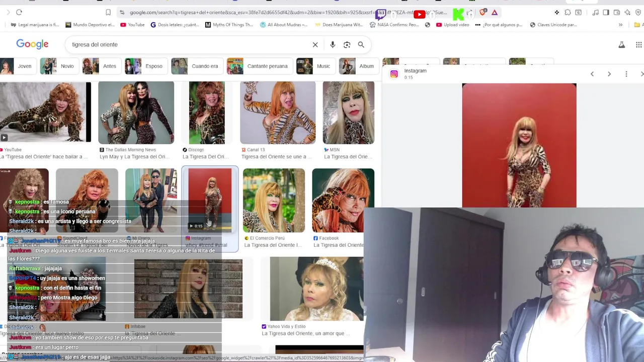Open the Does Marijuana Wit... bookmark

[339, 25]
